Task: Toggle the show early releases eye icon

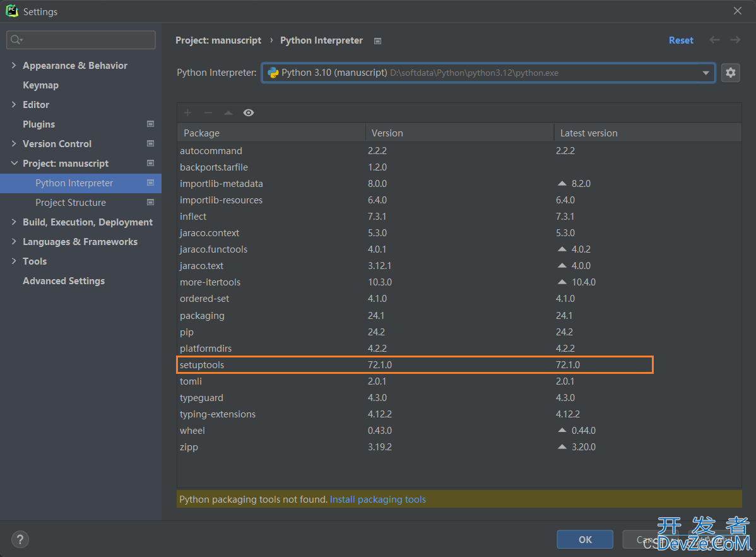Action: click(248, 113)
